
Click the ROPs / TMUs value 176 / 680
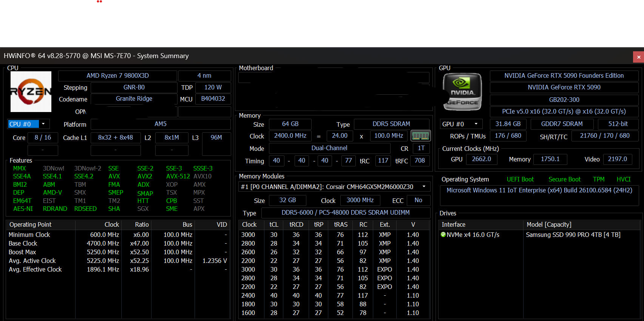[x=508, y=136]
